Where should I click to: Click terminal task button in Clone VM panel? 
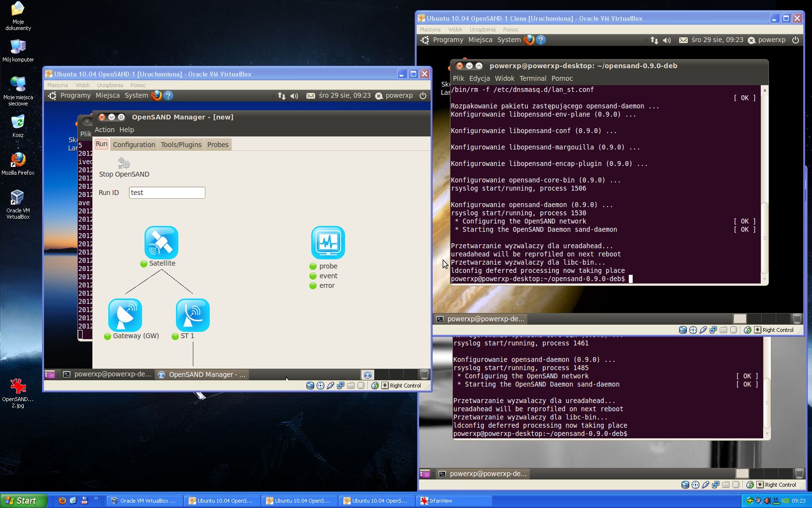(x=481, y=319)
